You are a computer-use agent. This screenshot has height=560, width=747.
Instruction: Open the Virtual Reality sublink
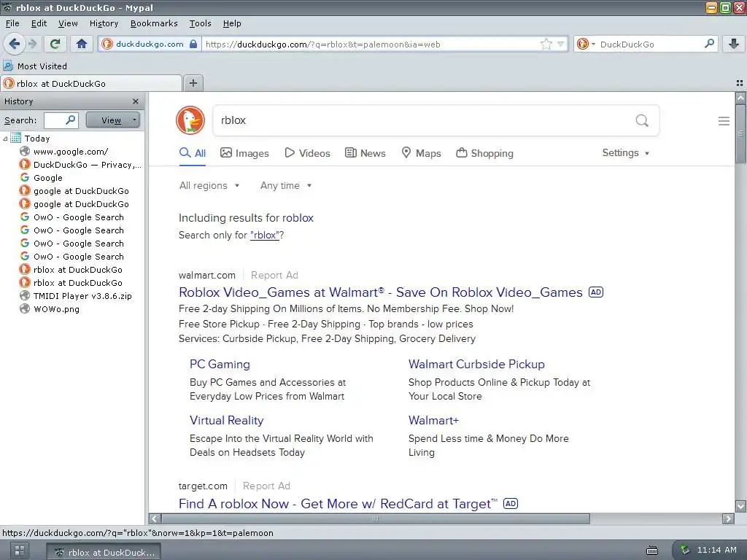point(226,421)
